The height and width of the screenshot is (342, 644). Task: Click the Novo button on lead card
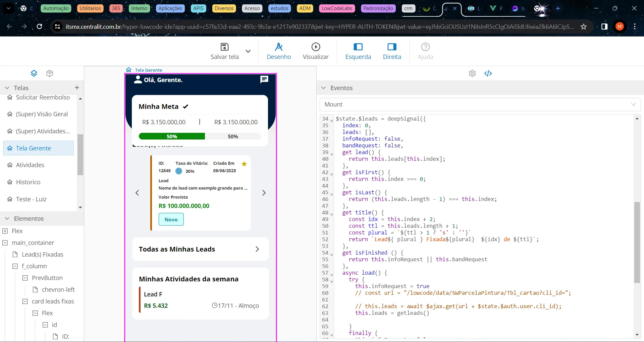tap(171, 219)
